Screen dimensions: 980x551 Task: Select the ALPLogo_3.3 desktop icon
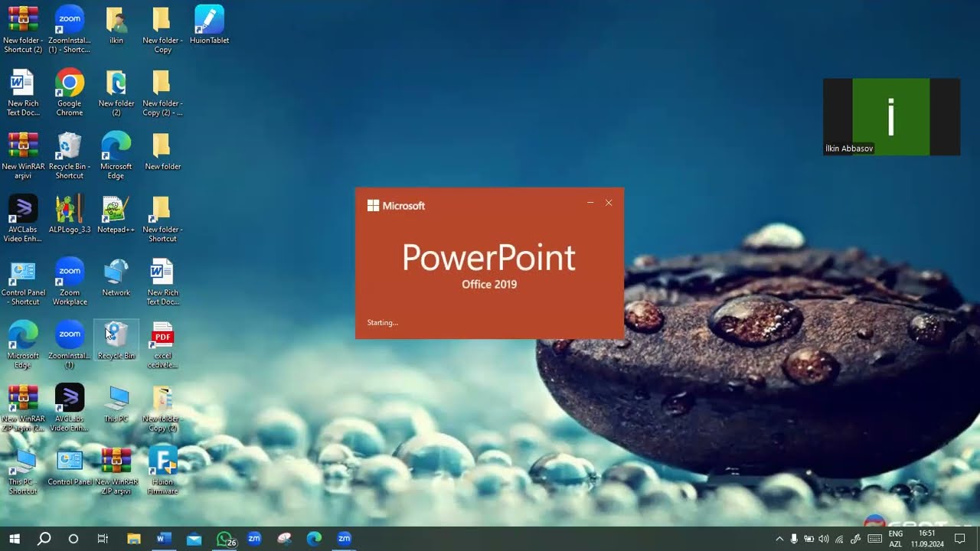pyautogui.click(x=69, y=215)
